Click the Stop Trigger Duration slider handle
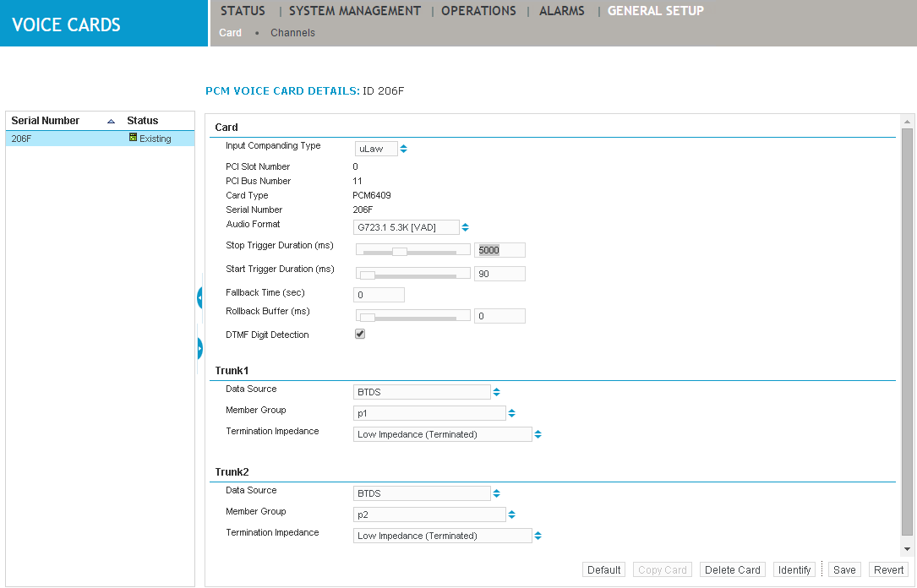Viewport: 917px width, 588px height. click(x=400, y=251)
